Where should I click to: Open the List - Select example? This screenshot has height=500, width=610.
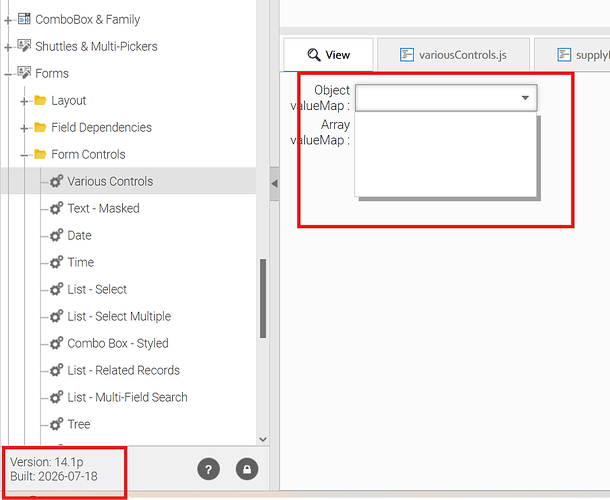[97, 289]
